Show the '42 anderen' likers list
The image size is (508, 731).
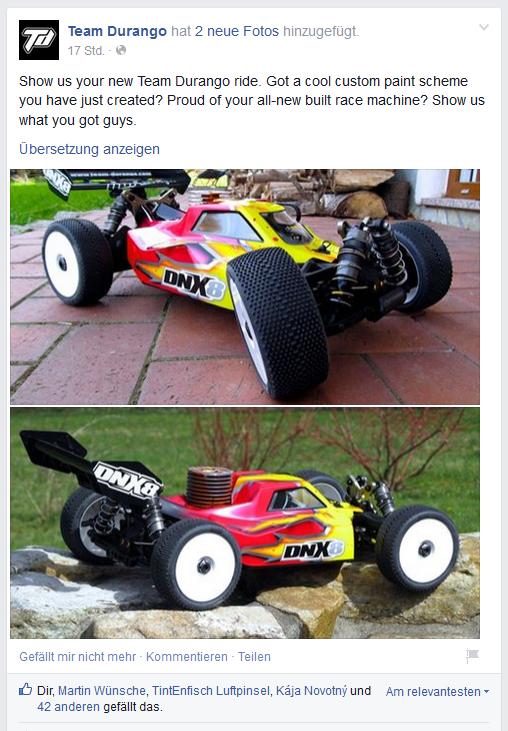(69, 707)
